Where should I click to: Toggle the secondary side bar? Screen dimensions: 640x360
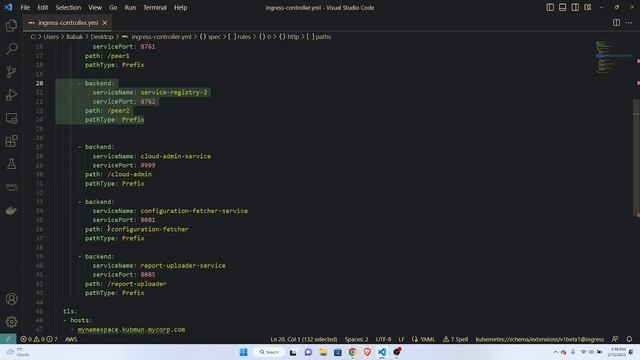575,7
